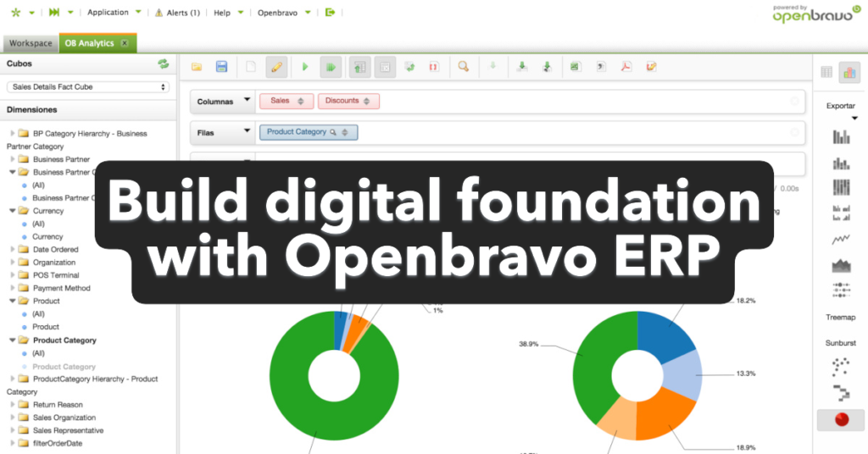Sort by the Discounts measure arrows
This screenshot has height=454, width=868.
coord(366,101)
